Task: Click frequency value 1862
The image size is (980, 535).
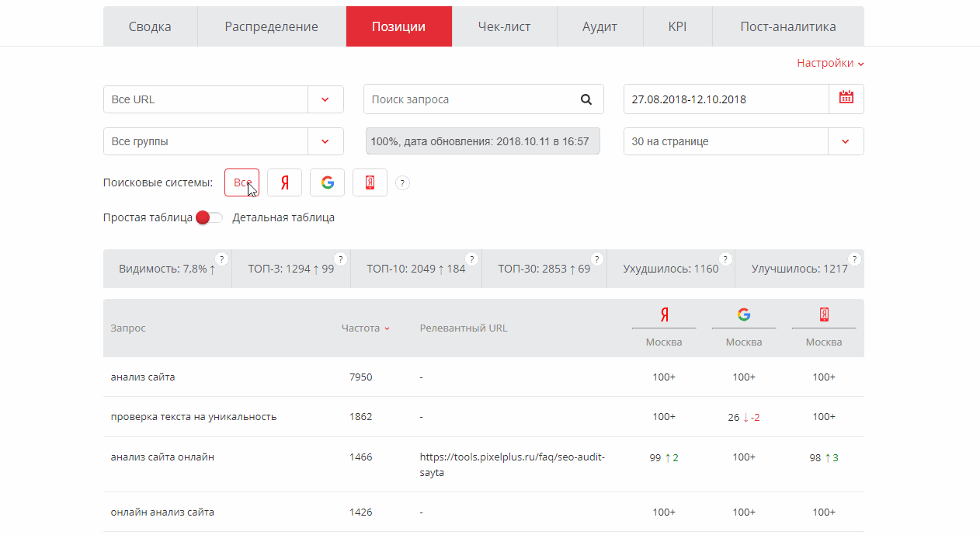Action: (x=361, y=416)
